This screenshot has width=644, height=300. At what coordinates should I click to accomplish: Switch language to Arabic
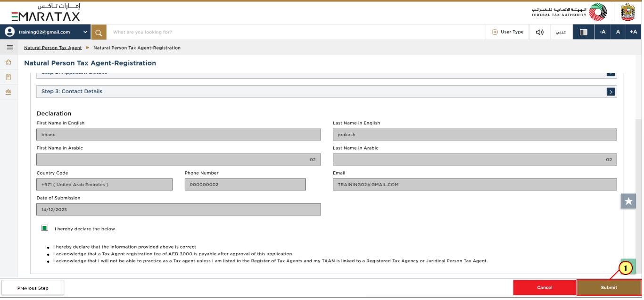point(561,32)
